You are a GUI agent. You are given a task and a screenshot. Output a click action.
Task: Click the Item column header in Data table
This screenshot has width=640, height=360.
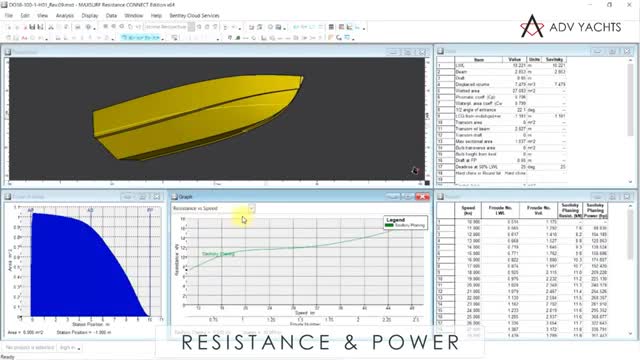click(x=479, y=60)
